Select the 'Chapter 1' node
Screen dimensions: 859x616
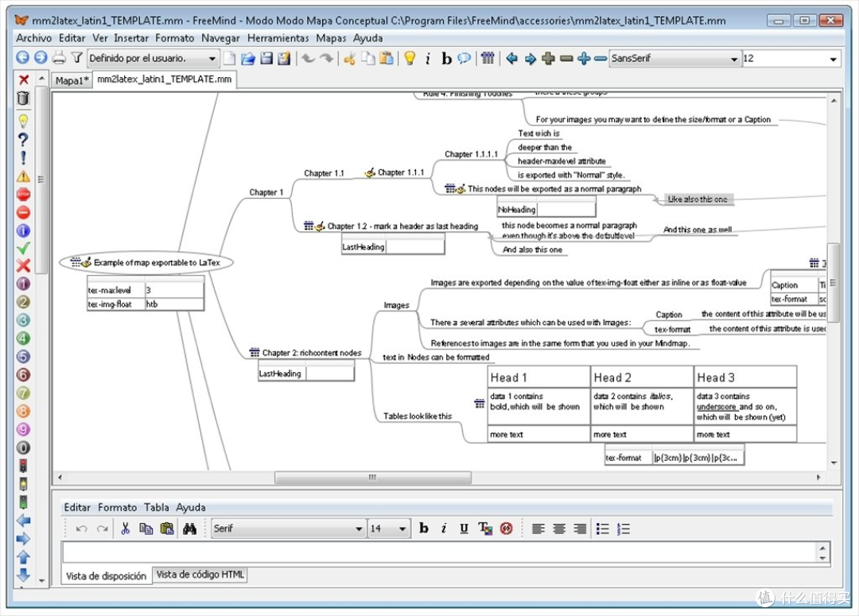[x=266, y=192]
